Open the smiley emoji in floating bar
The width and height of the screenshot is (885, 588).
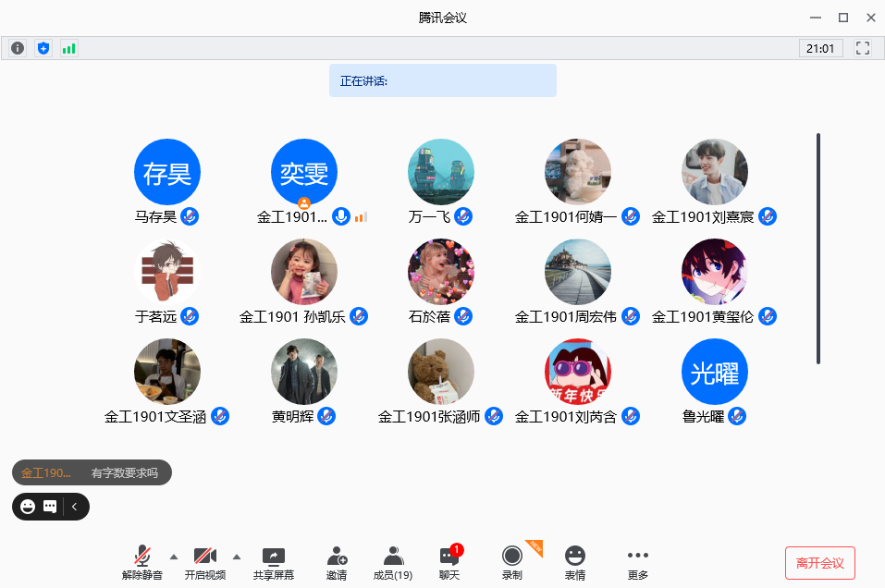(28, 507)
